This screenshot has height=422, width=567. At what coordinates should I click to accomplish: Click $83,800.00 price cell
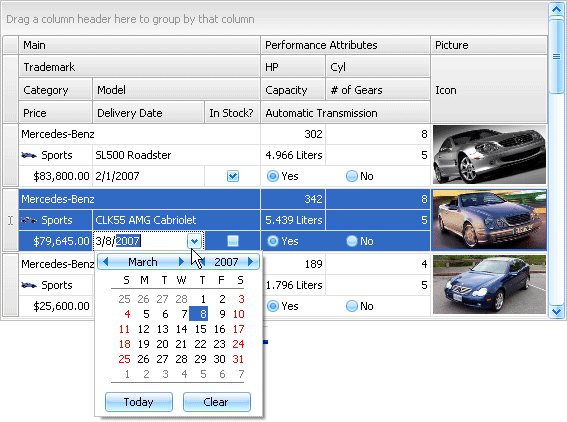coord(55,176)
